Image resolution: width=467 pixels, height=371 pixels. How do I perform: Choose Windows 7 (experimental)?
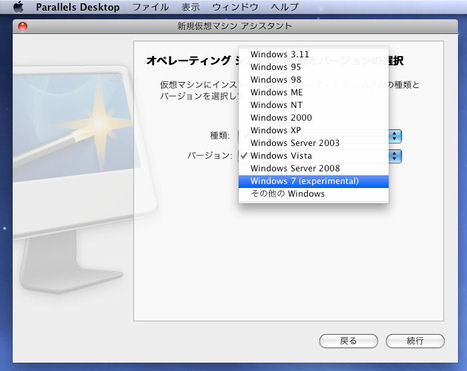(314, 181)
